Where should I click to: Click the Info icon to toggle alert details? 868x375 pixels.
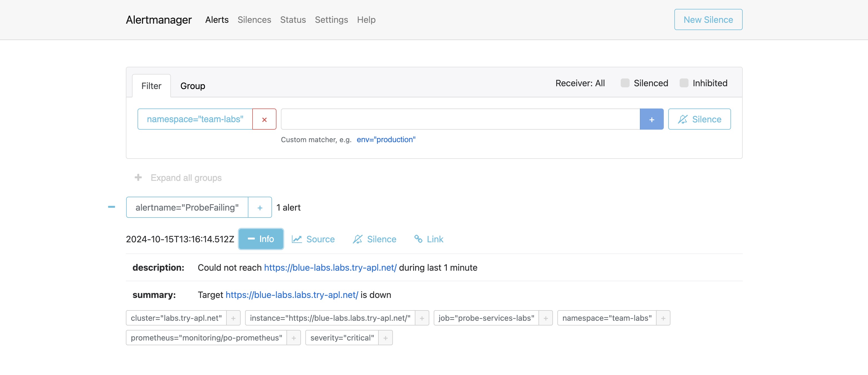pyautogui.click(x=261, y=238)
